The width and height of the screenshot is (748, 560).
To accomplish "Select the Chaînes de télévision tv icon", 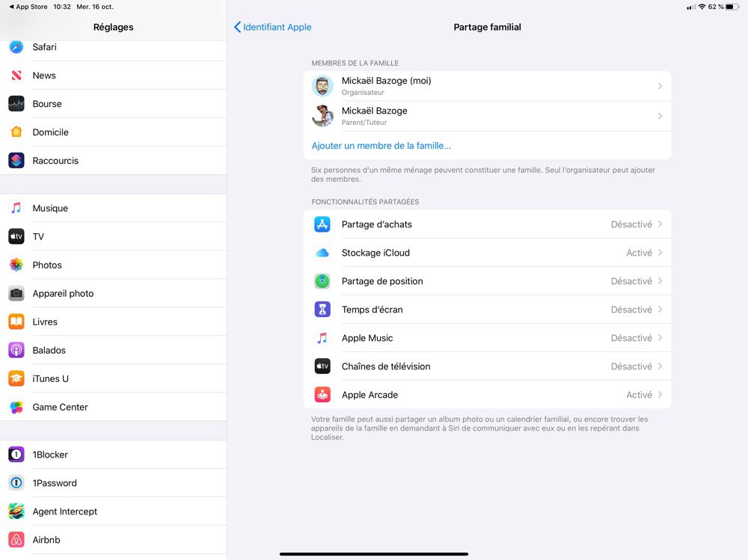I will pyautogui.click(x=322, y=366).
